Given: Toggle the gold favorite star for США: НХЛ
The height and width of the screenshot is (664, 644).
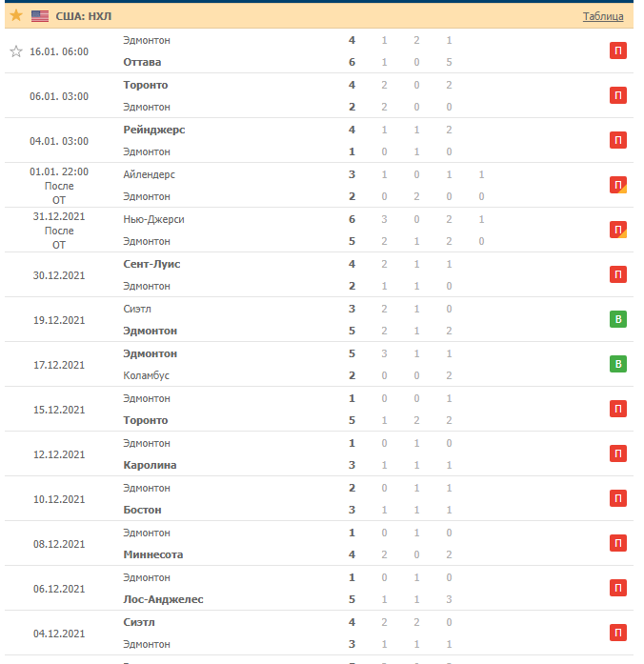Looking at the screenshot, I should point(16,15).
